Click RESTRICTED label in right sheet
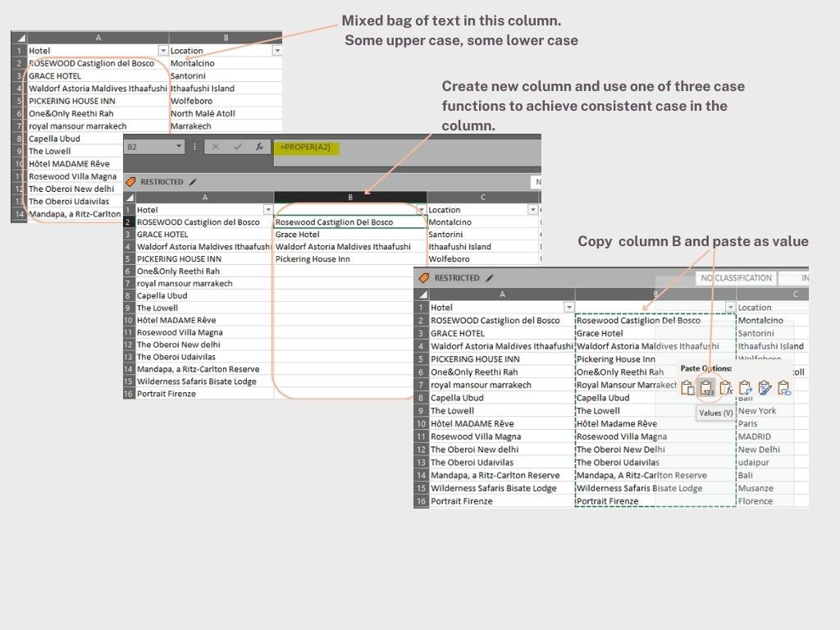840x630 pixels. click(x=457, y=277)
